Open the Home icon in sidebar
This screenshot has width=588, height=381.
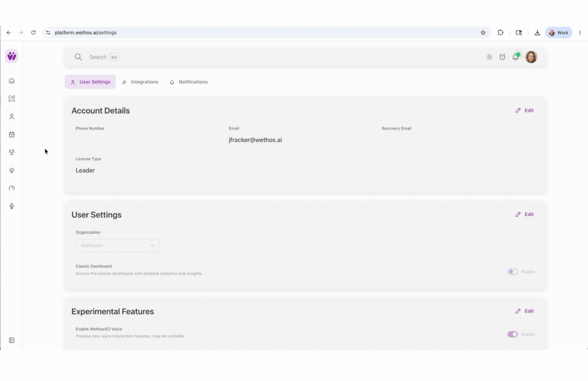[x=12, y=81]
